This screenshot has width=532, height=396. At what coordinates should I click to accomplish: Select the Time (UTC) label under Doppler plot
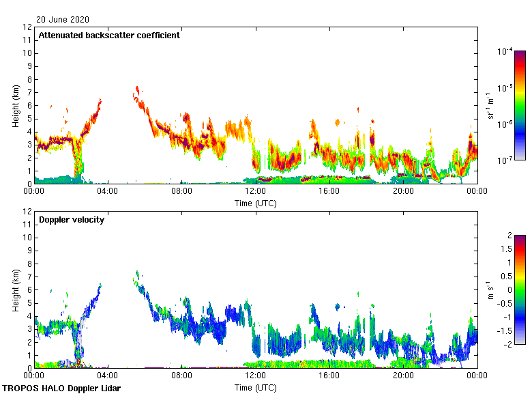tap(256, 387)
